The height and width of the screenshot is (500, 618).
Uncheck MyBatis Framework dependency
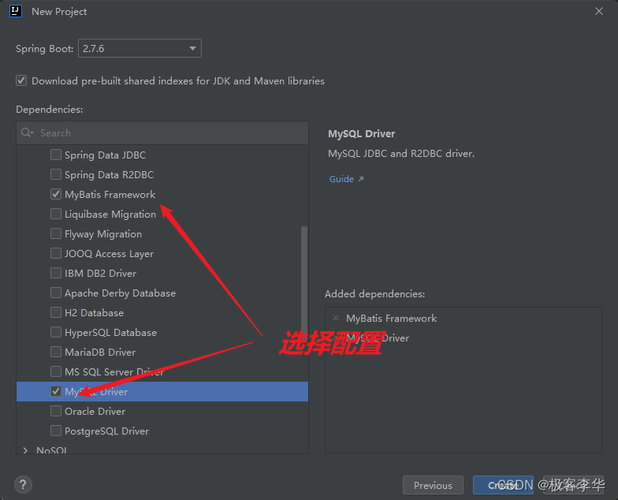point(56,194)
